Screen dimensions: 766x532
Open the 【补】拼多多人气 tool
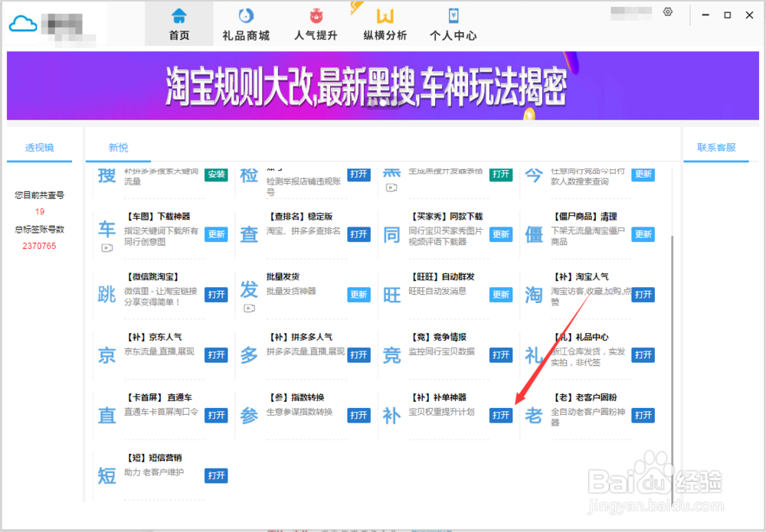coord(358,355)
